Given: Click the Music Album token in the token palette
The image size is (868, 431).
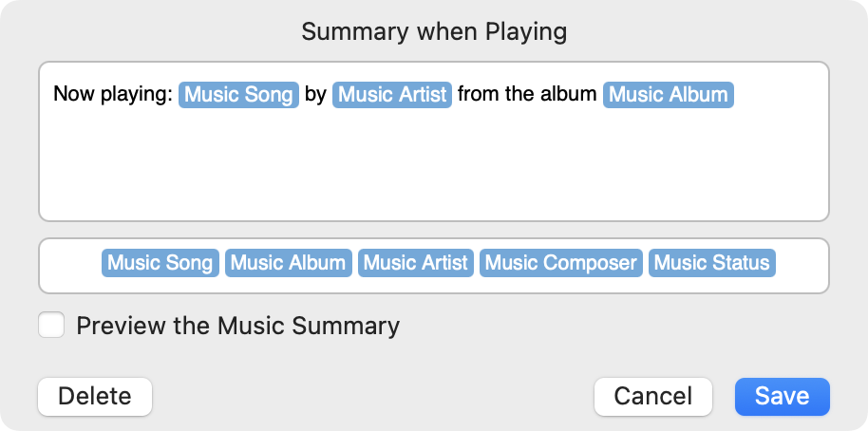Looking at the screenshot, I should pyautogui.click(x=288, y=263).
